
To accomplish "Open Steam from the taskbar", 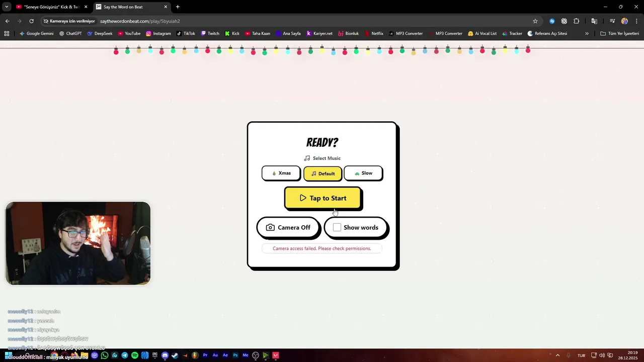I will click(x=175, y=355).
